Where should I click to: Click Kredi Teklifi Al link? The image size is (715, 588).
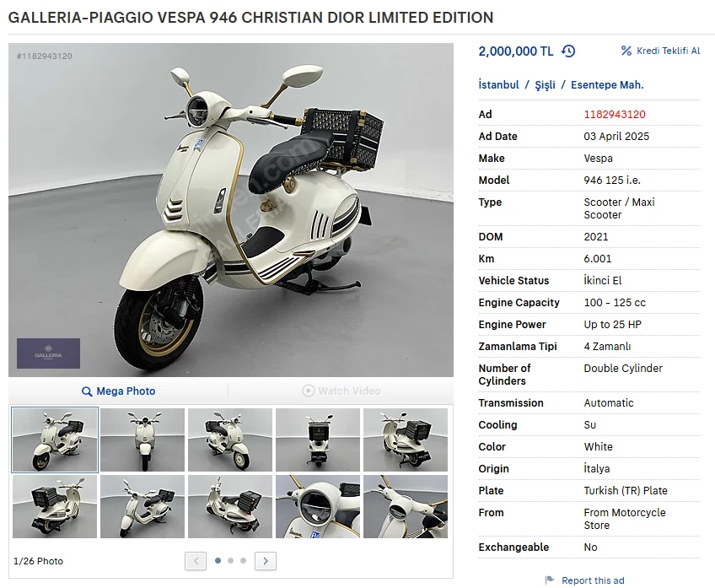point(668,51)
